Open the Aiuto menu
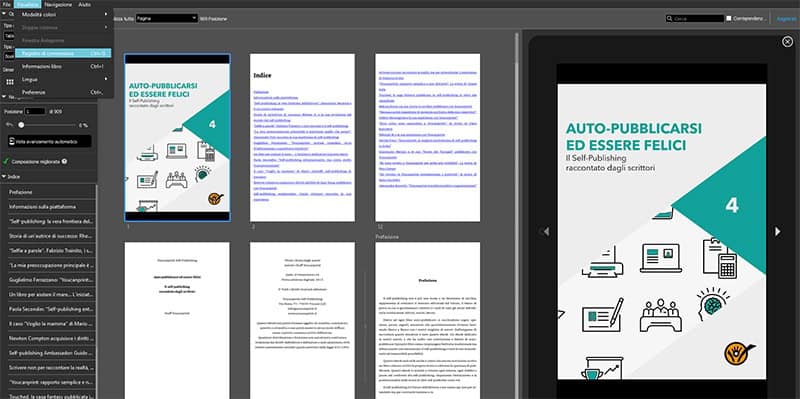The image size is (800, 399). tap(85, 4)
